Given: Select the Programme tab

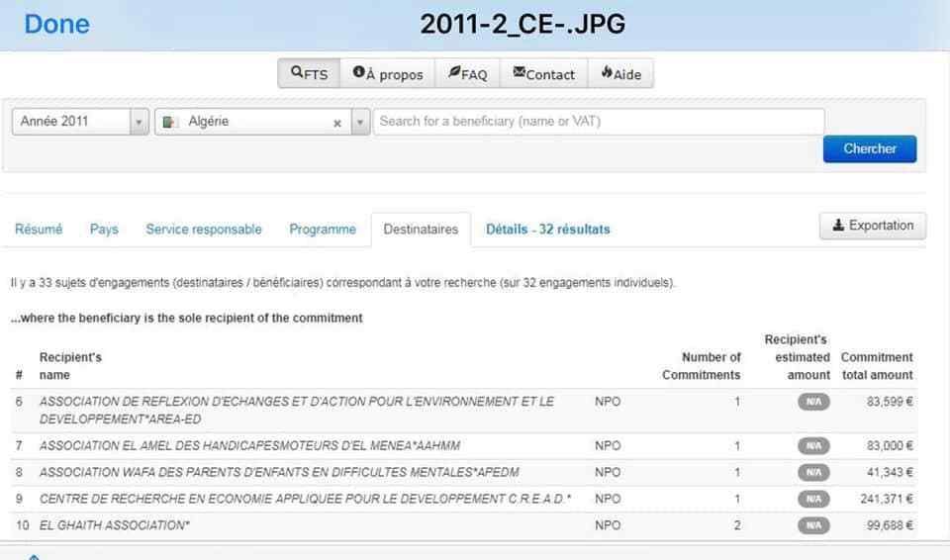Looking at the screenshot, I should (x=323, y=230).
